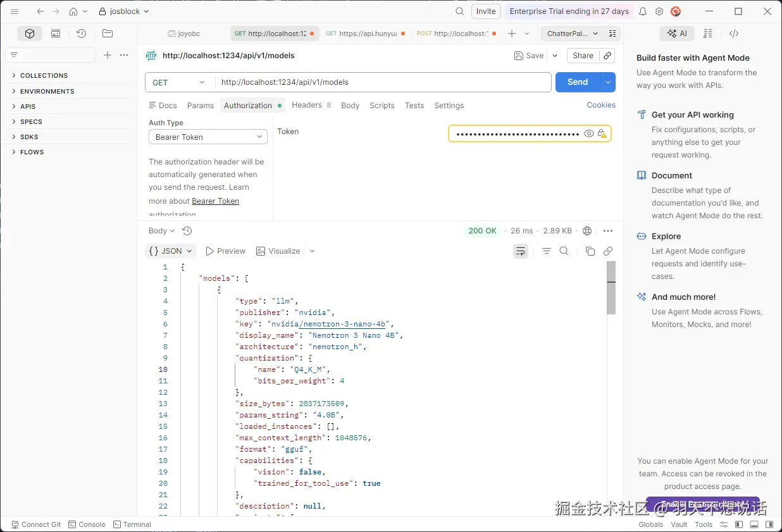Viewport: 782px width, 532px height.
Task: Open Visualize options chevron
Action: tap(312, 251)
